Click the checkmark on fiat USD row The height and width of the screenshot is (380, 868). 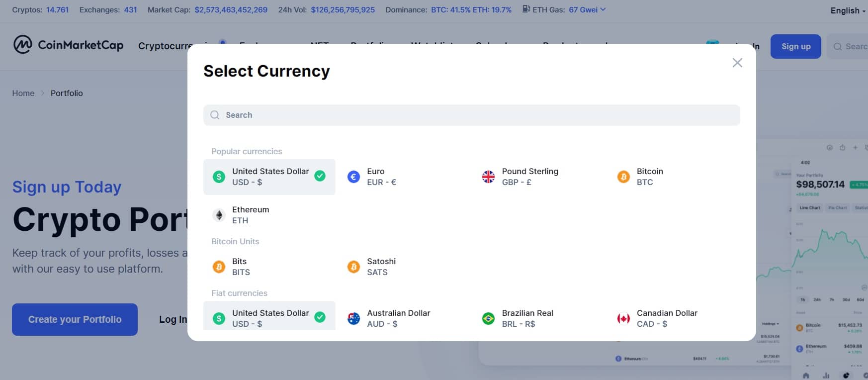click(320, 317)
